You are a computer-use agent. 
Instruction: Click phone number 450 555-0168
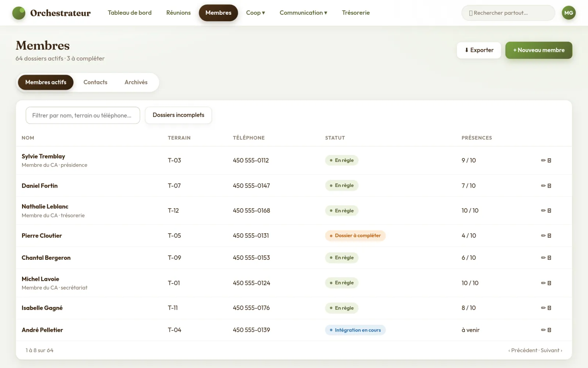point(251,210)
